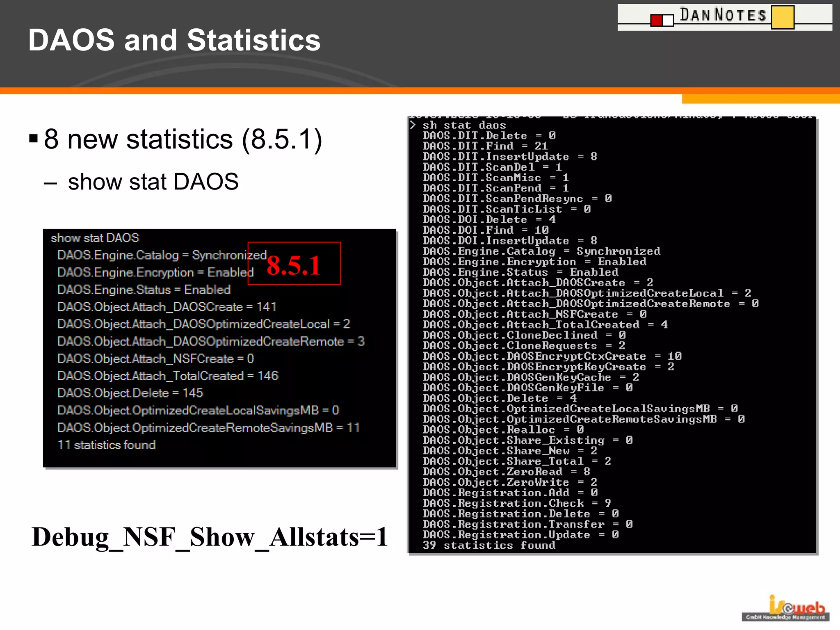Click the '8 new statistics (8.5.1)' bullet
The height and width of the screenshot is (630, 840).
183,139
